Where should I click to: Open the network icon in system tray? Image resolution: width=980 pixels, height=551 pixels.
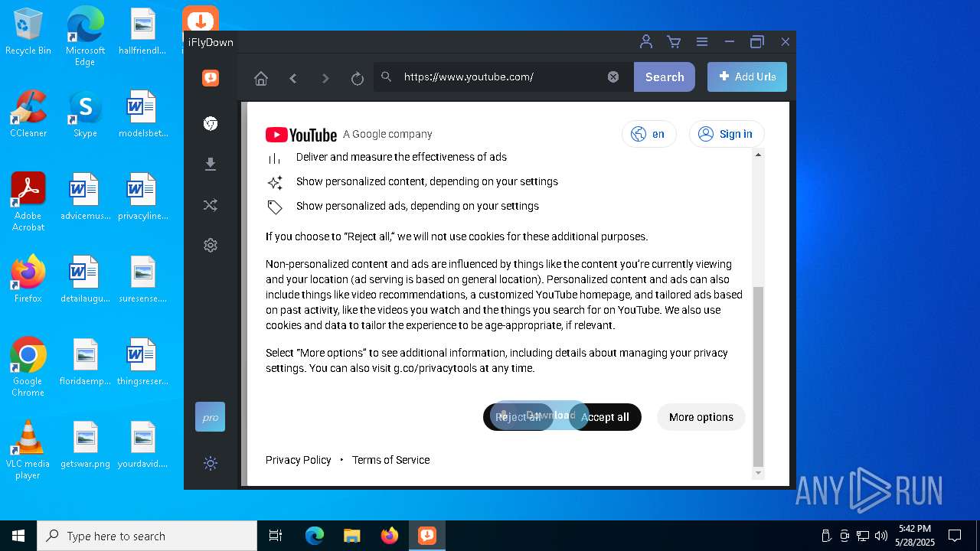(863, 536)
